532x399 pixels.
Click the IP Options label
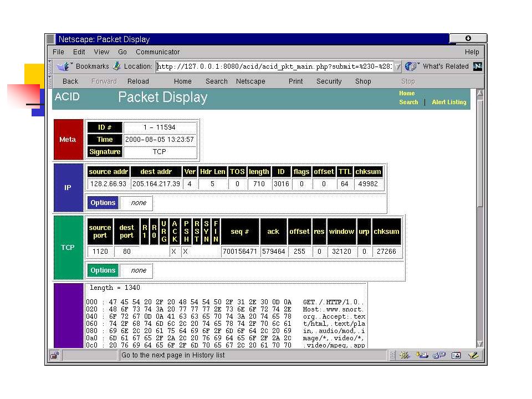pos(103,203)
